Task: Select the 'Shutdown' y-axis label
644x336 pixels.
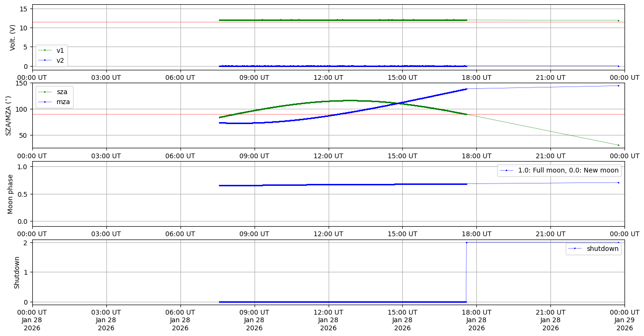Action: tap(17, 272)
